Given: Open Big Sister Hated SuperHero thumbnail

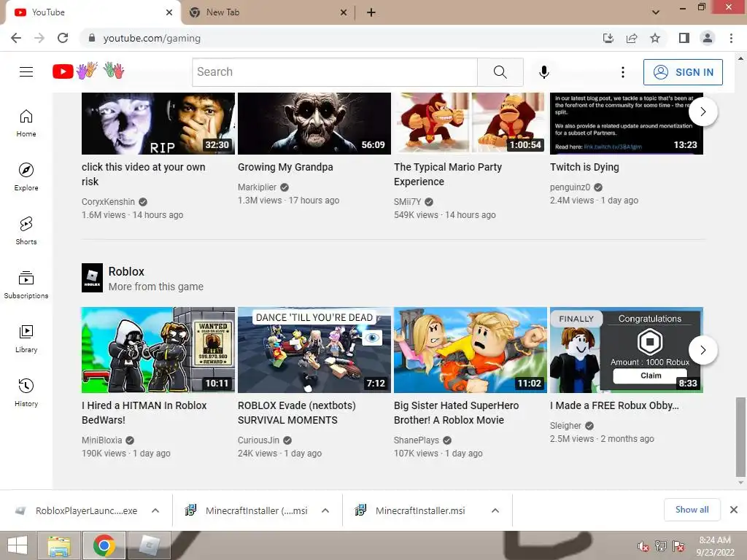Looking at the screenshot, I should (x=471, y=350).
